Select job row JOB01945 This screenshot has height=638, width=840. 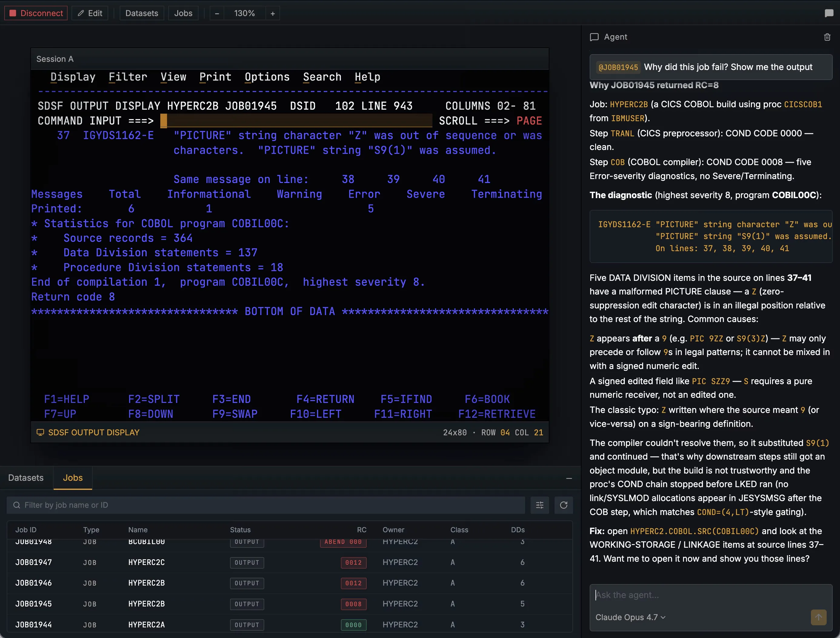[x=289, y=604]
